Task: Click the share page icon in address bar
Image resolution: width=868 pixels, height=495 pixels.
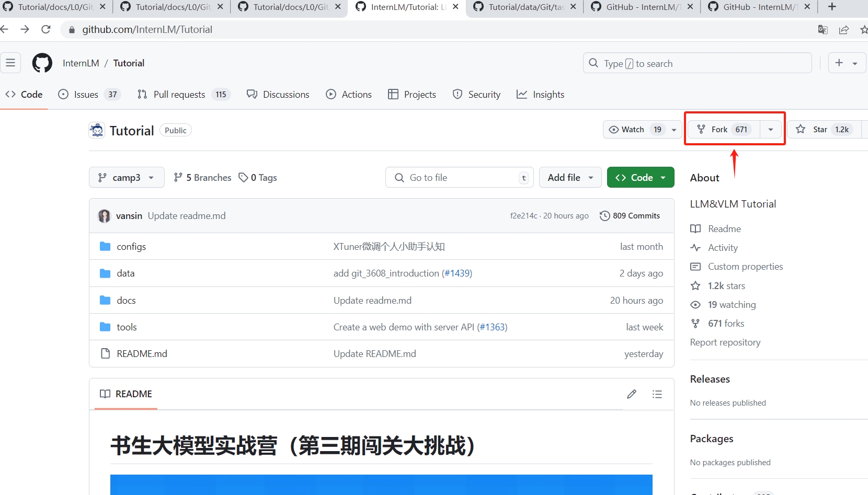Action: click(843, 30)
